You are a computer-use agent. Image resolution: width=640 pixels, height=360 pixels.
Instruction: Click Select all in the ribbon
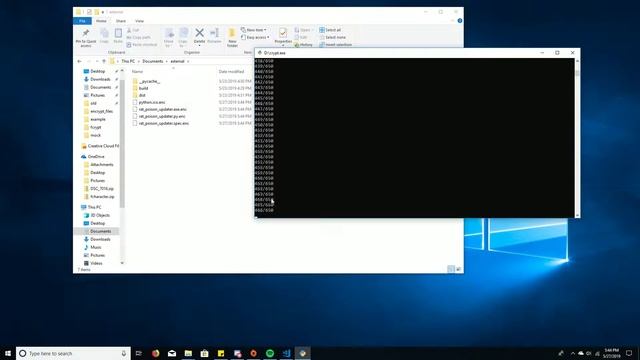[x=330, y=30]
